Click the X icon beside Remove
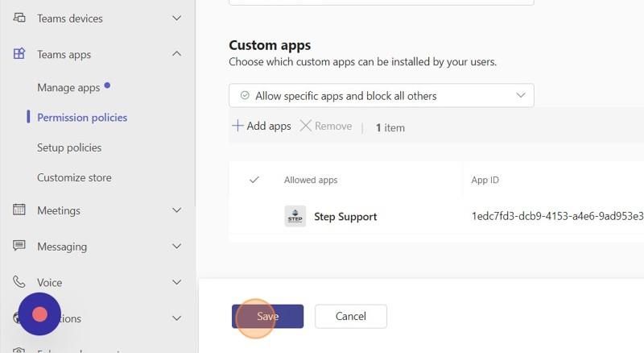644x353 pixels. point(305,126)
